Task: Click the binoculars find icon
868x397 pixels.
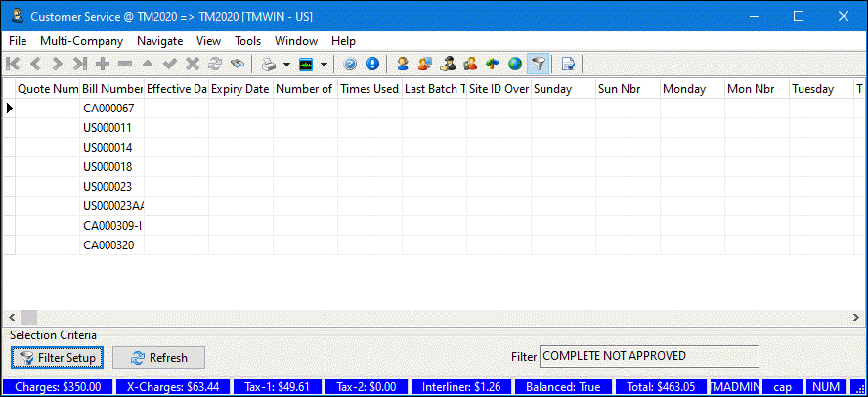Action: coord(238,65)
